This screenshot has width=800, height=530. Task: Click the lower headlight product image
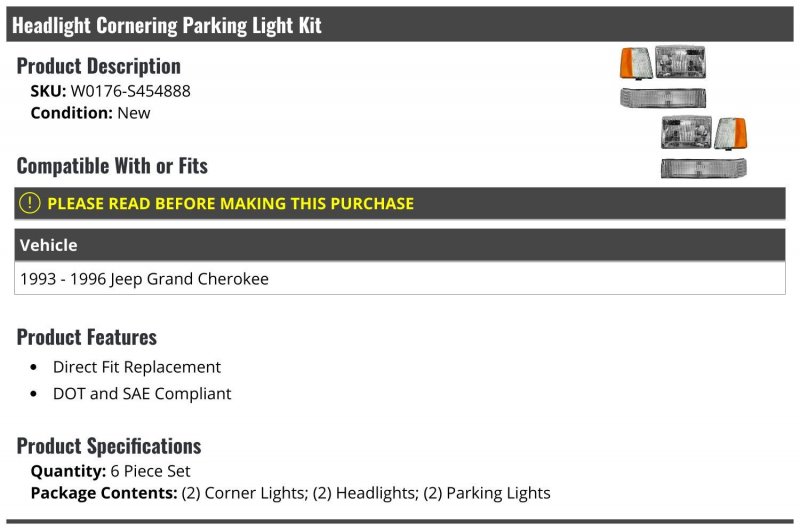pyautogui.click(x=686, y=132)
